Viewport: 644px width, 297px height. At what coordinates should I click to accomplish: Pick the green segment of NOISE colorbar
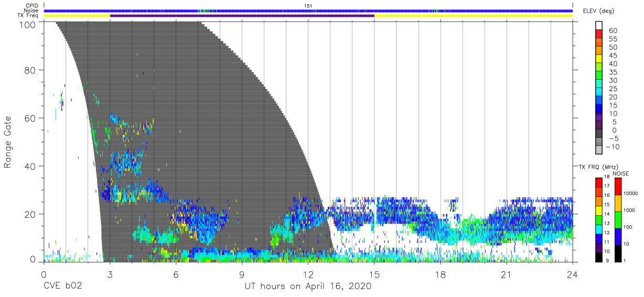pos(618,219)
